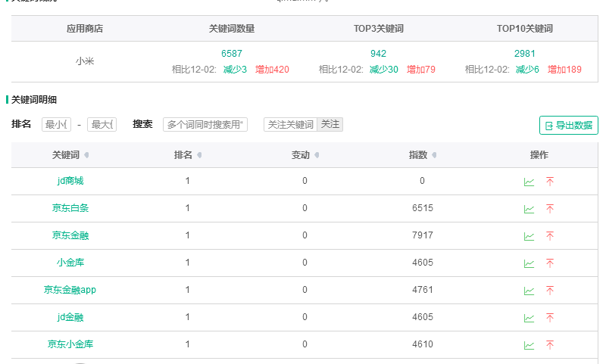Click TOP10 keyword count 2981
606x364 pixels.
point(524,54)
